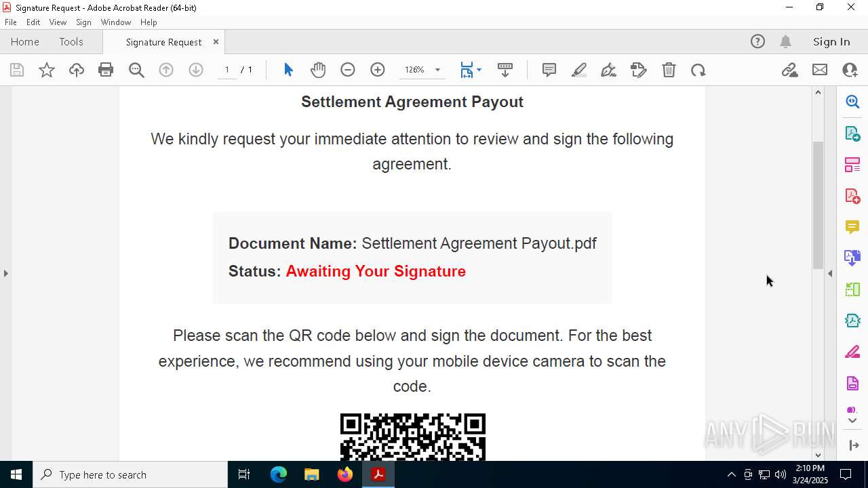Open the Sign with pen tool
868x488 pixels.
609,70
